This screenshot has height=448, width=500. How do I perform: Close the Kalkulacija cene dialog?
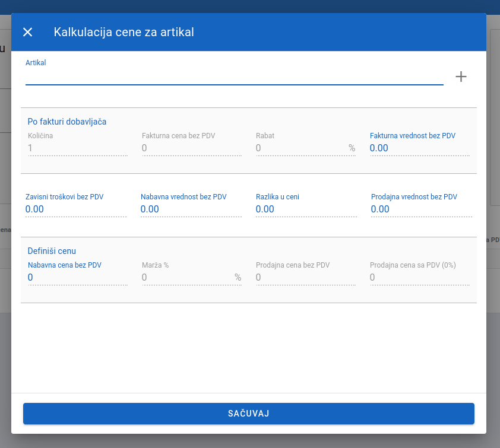27,32
